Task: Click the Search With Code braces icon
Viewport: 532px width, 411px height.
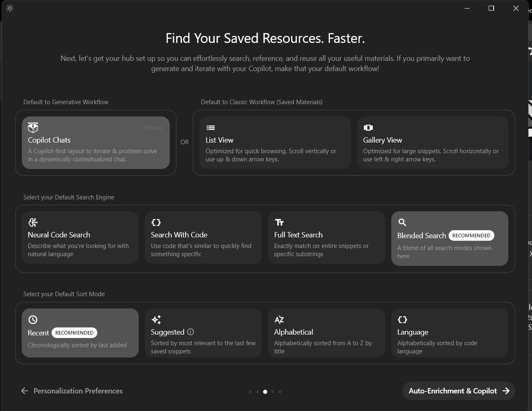Action: (x=156, y=222)
